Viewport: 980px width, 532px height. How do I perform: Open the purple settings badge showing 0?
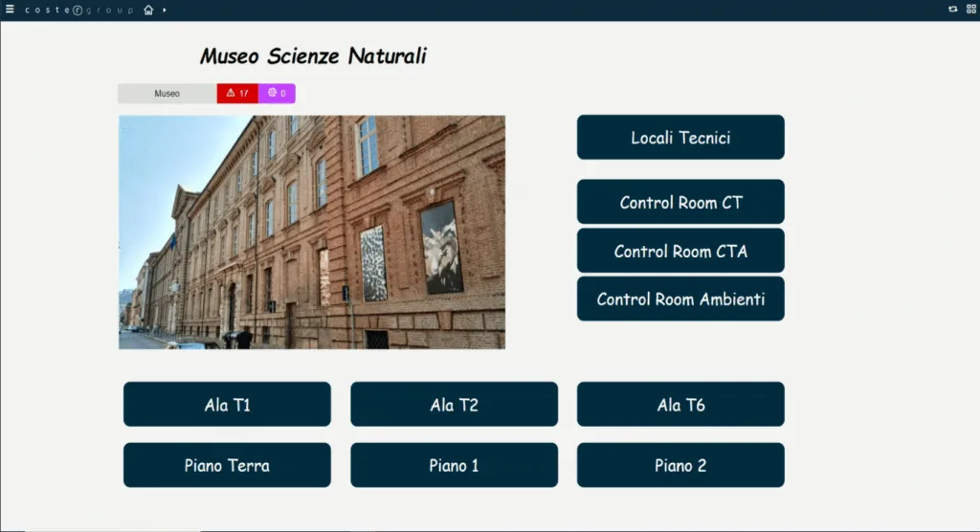tap(277, 94)
